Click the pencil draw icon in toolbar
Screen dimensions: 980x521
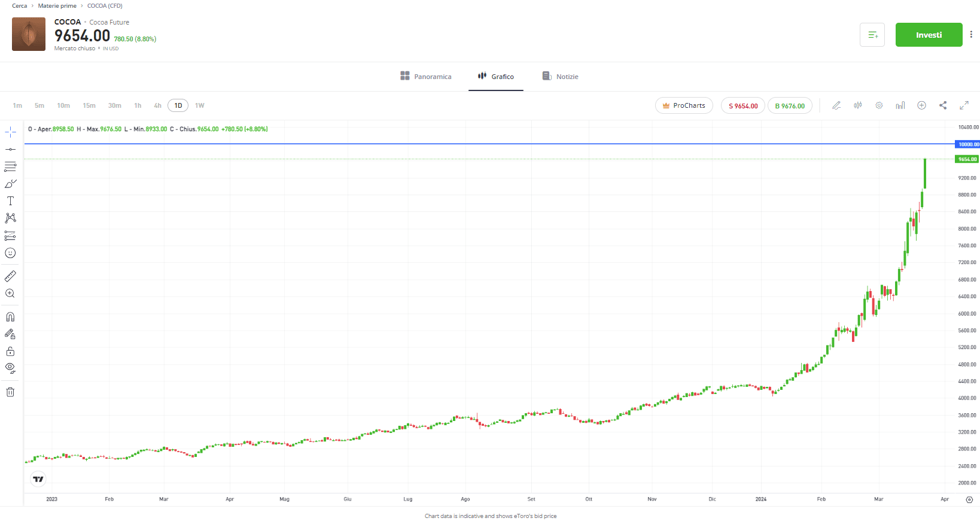836,105
